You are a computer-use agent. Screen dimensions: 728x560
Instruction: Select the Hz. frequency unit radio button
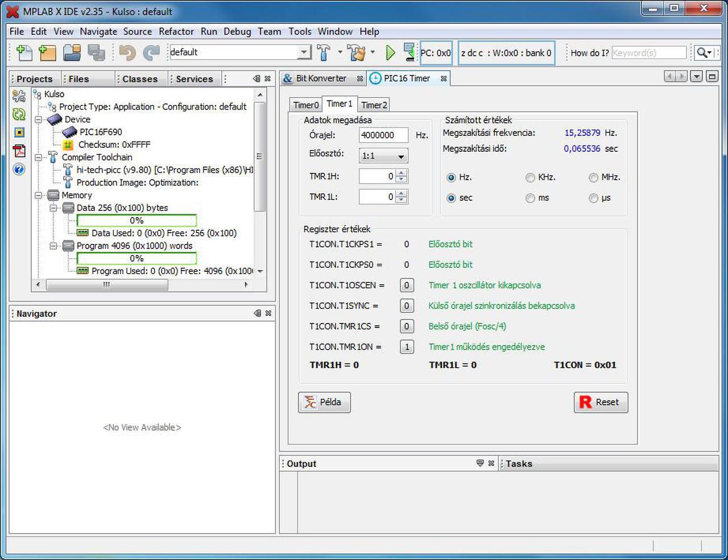[452, 177]
